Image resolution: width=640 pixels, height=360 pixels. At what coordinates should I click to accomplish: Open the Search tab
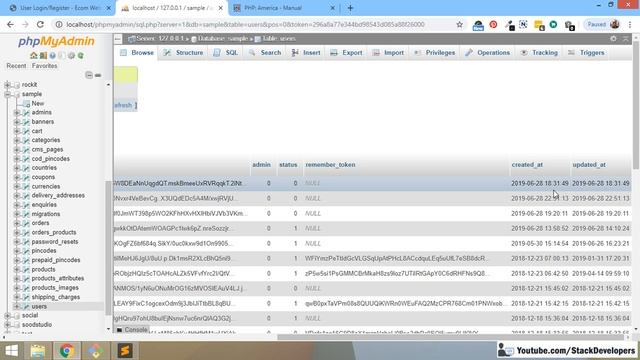(x=265, y=53)
